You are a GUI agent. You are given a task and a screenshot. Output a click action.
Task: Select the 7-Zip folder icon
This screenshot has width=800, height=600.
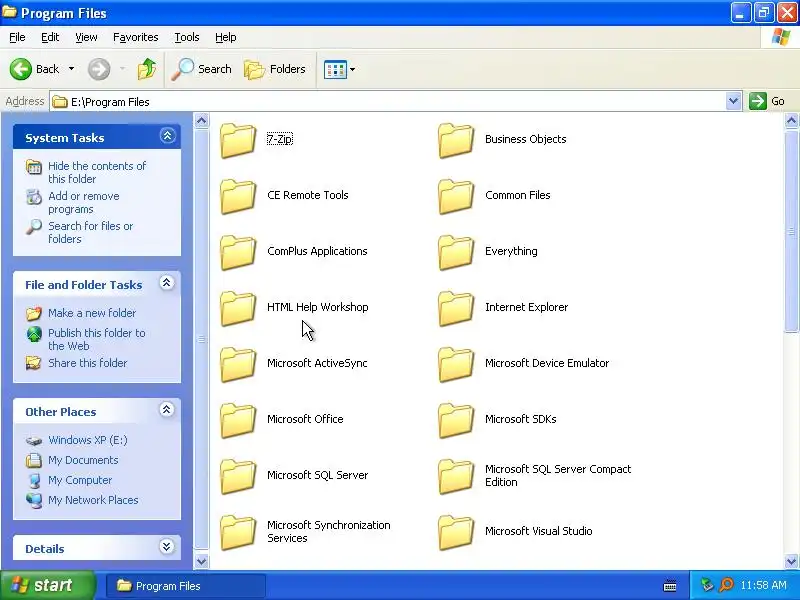[238, 140]
